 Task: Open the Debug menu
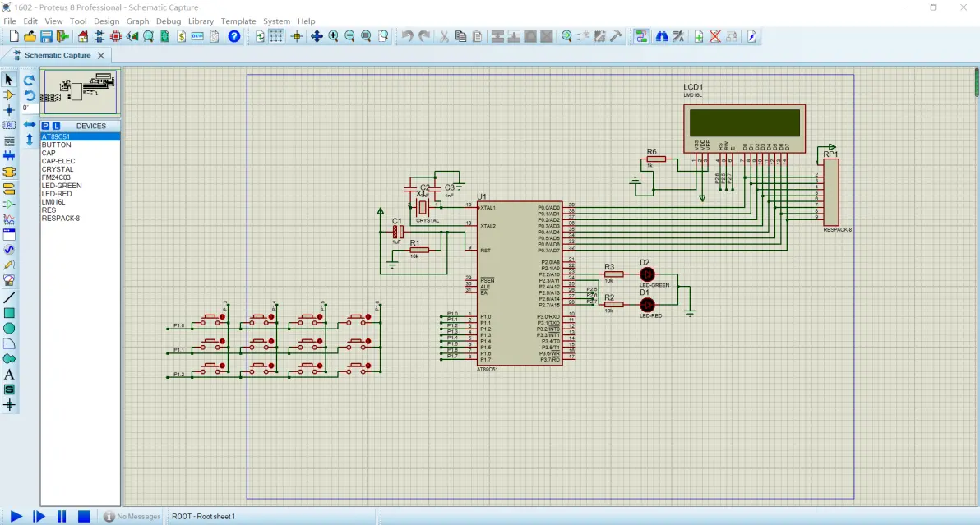point(168,21)
